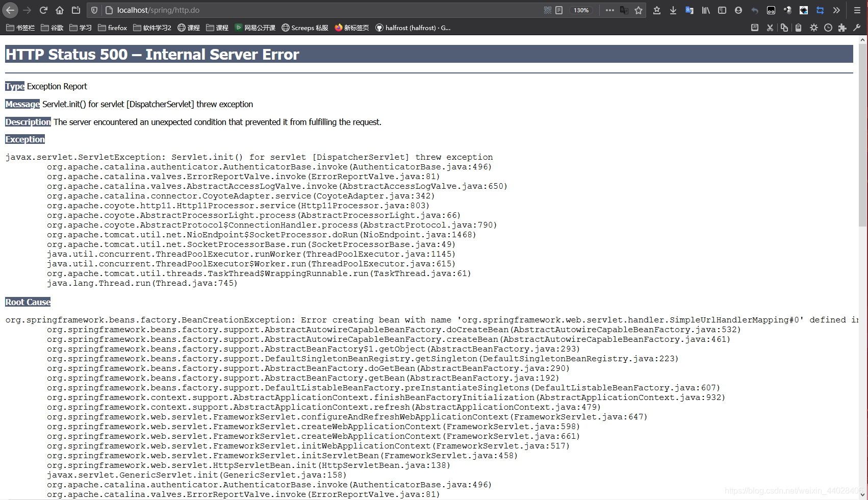Open the library view
The image size is (868, 500).
[x=706, y=10]
